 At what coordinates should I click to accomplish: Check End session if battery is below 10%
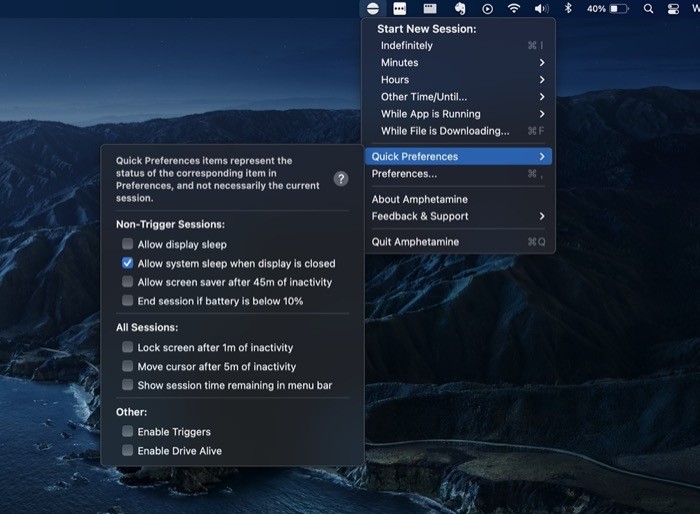point(128,301)
